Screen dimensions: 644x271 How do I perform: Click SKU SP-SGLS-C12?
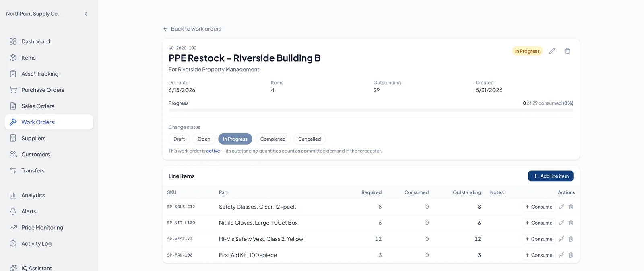(181, 207)
